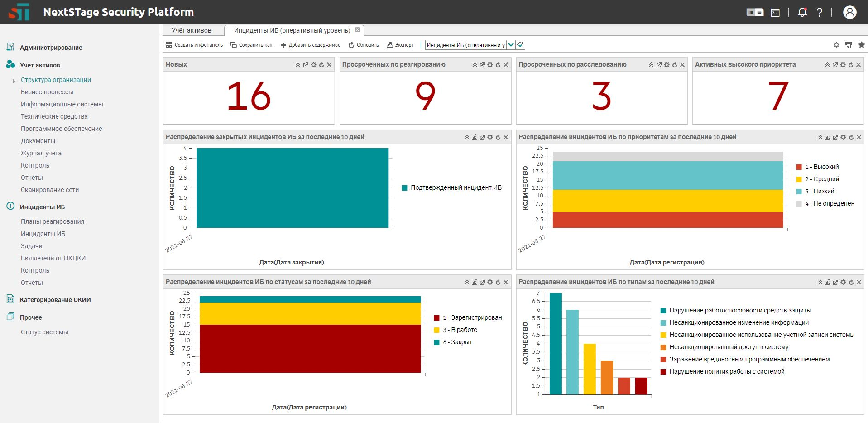Open settings gear of 'Новых' widget

point(313,65)
